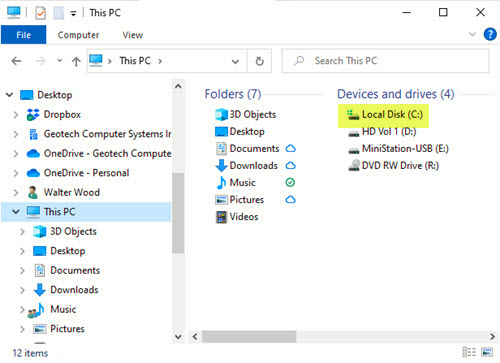The image size is (500, 363).
Task: Open the address bar history dropdown
Action: tap(235, 61)
